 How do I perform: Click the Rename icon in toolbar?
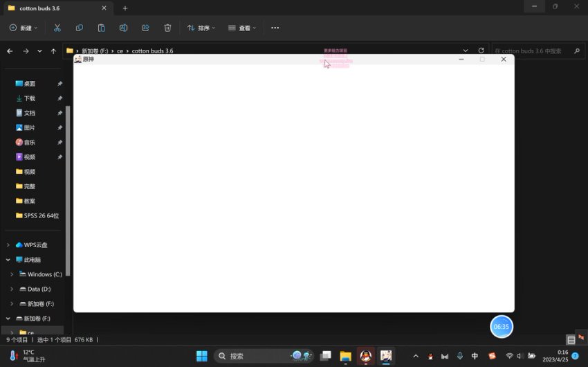(124, 28)
